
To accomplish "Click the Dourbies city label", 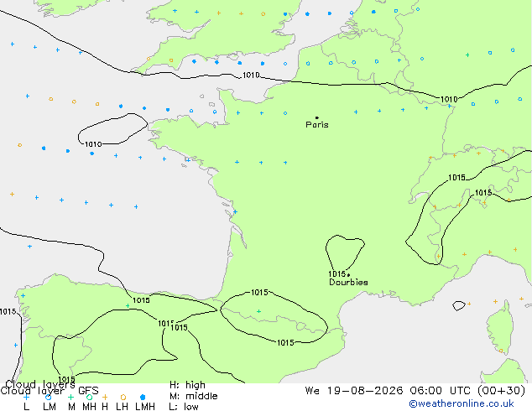I will (348, 282).
